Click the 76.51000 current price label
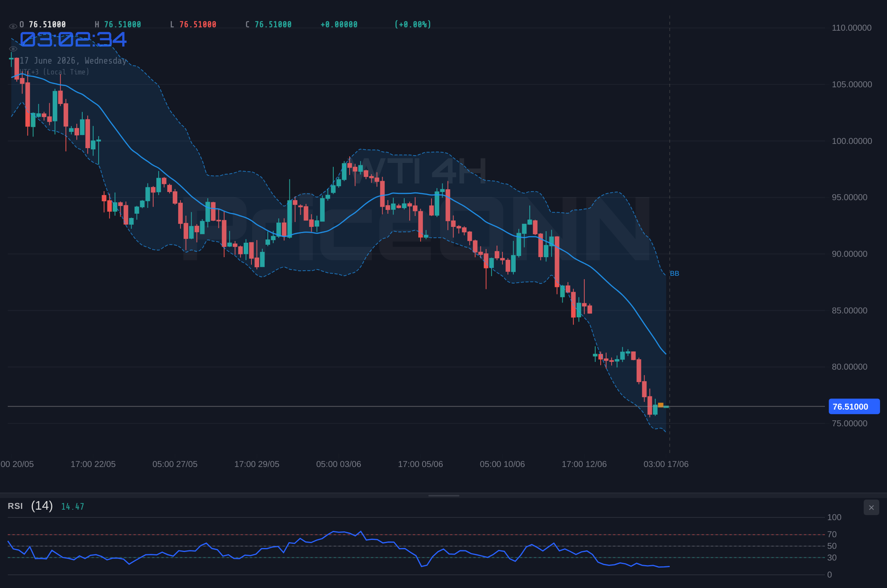 pyautogui.click(x=854, y=406)
